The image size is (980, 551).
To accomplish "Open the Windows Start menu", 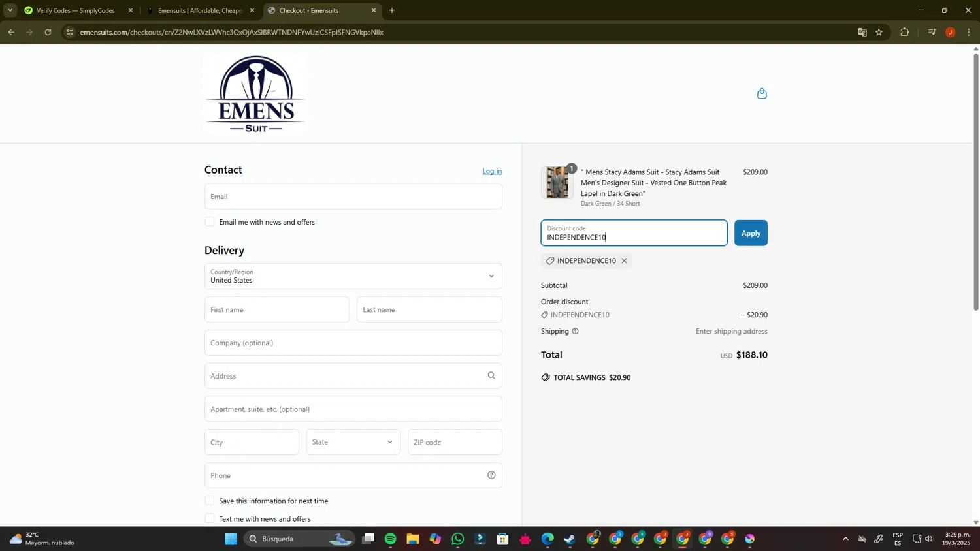I will pyautogui.click(x=231, y=539).
